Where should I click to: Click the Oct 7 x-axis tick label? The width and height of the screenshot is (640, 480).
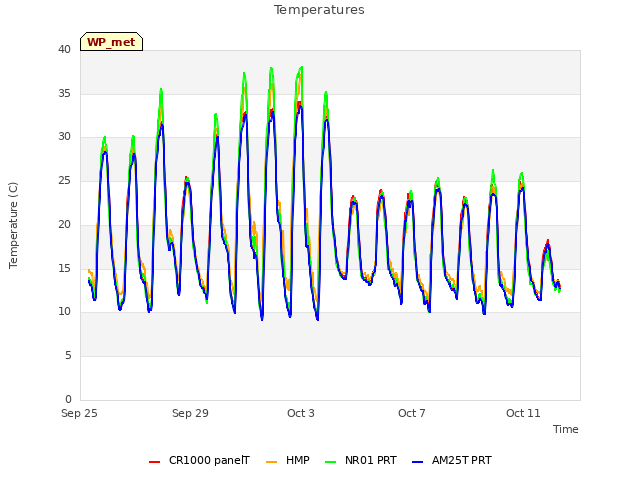(x=412, y=413)
